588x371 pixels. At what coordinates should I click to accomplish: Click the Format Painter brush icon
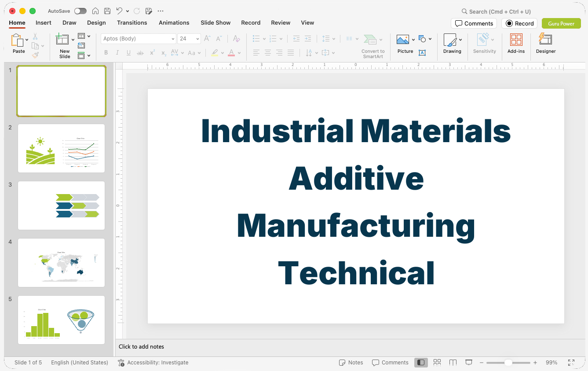[x=35, y=55]
